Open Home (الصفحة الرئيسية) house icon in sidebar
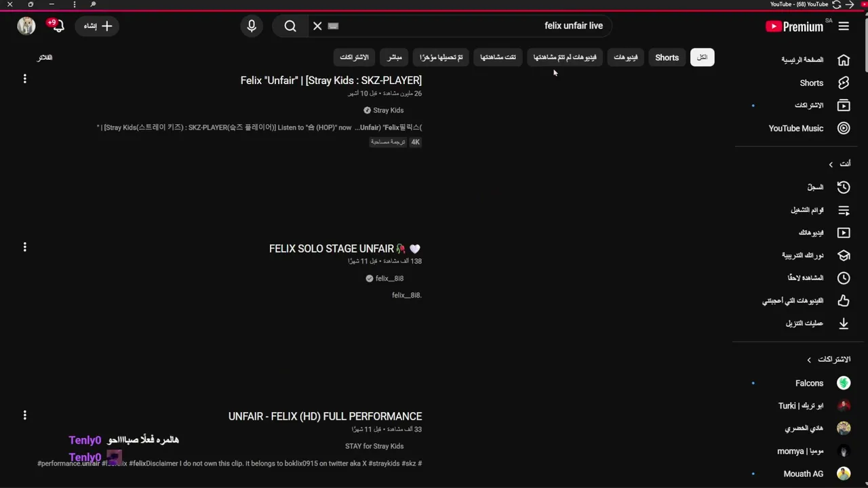This screenshot has width=868, height=488. pyautogui.click(x=844, y=60)
